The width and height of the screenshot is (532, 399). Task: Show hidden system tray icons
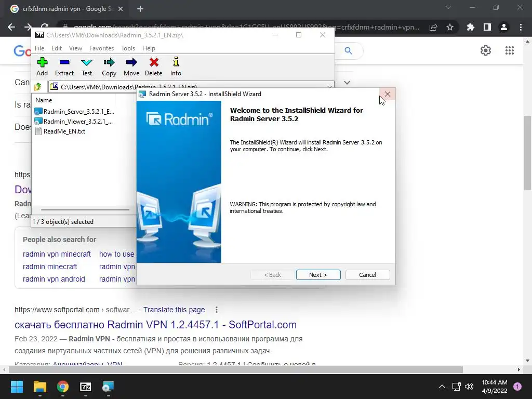point(442,387)
